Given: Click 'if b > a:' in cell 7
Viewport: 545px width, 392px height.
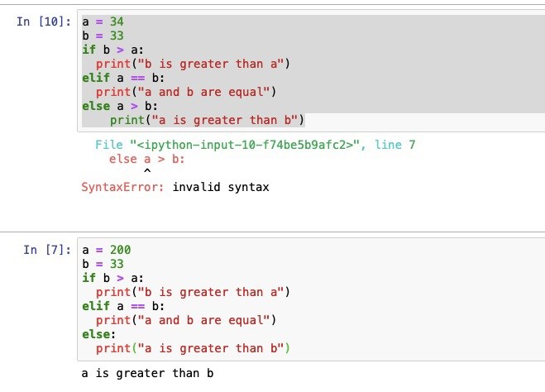Looking at the screenshot, I should (x=113, y=278).
